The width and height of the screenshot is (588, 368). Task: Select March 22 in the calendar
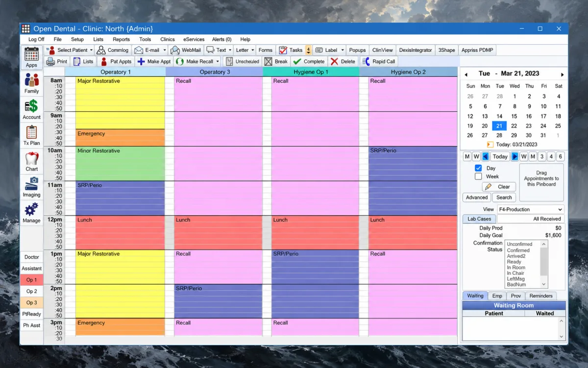click(514, 126)
